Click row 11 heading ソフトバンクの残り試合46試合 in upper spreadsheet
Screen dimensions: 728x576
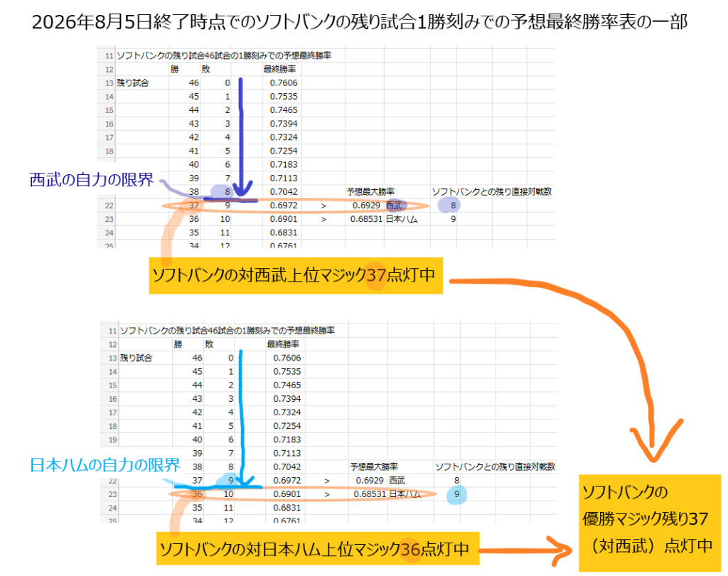224,55
